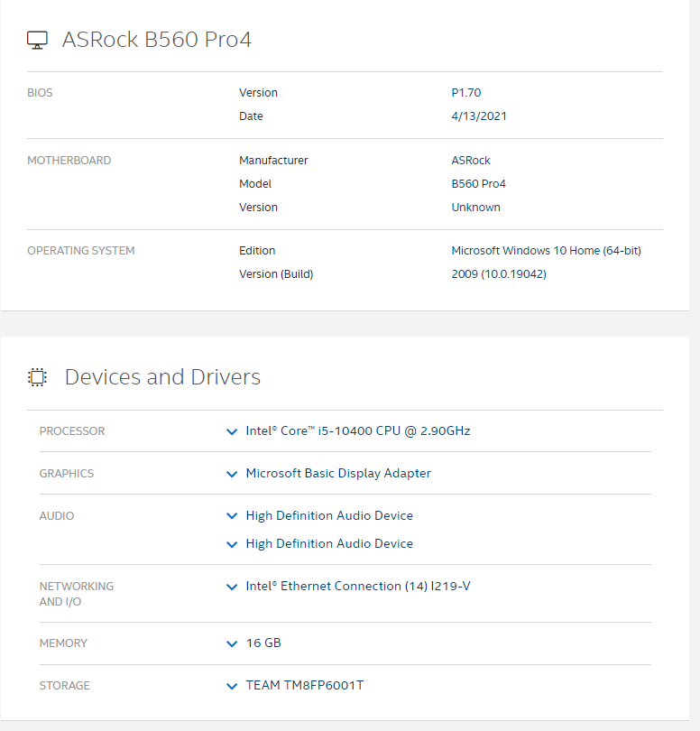The width and height of the screenshot is (700, 731).
Task: Open the Microsoft Windows 10 Home edition entry
Action: tap(546, 250)
